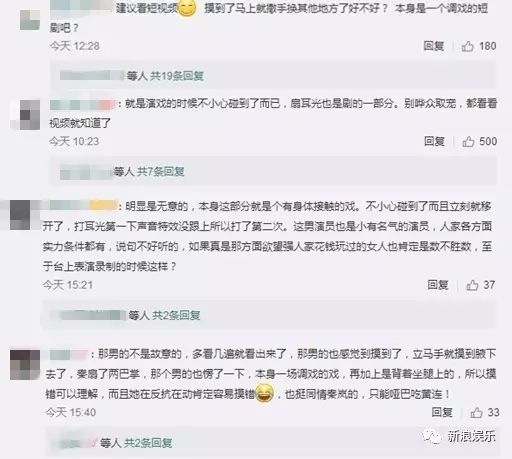Reply to the comment posted at 15:40
The width and height of the screenshot is (512, 459).
point(442,412)
